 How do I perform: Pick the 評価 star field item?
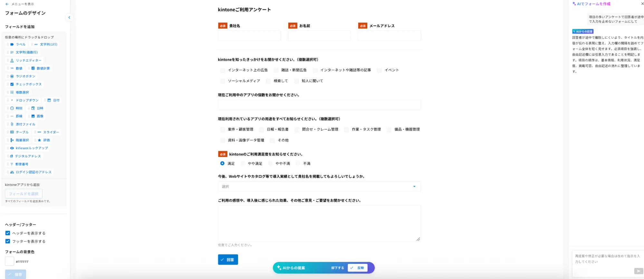click(x=43, y=140)
